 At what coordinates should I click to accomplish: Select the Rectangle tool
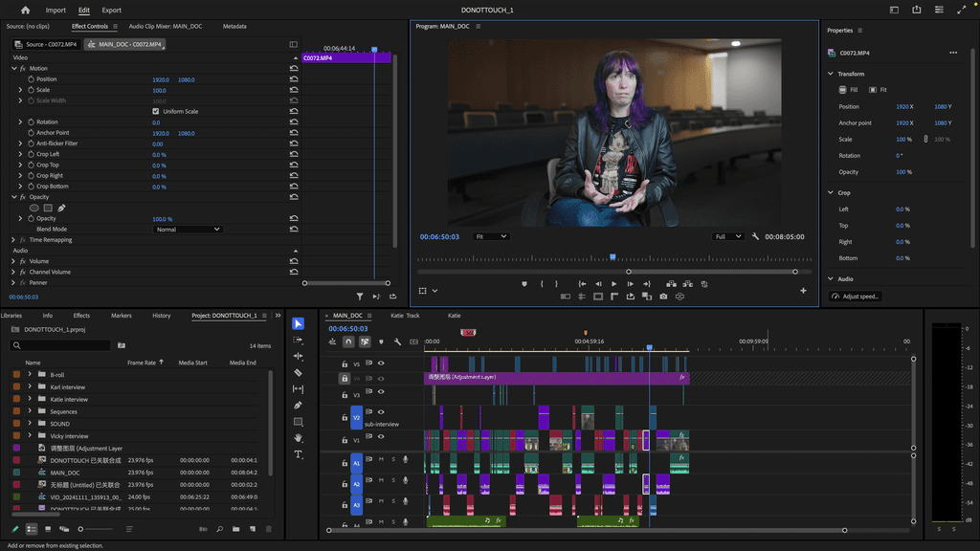coord(299,422)
